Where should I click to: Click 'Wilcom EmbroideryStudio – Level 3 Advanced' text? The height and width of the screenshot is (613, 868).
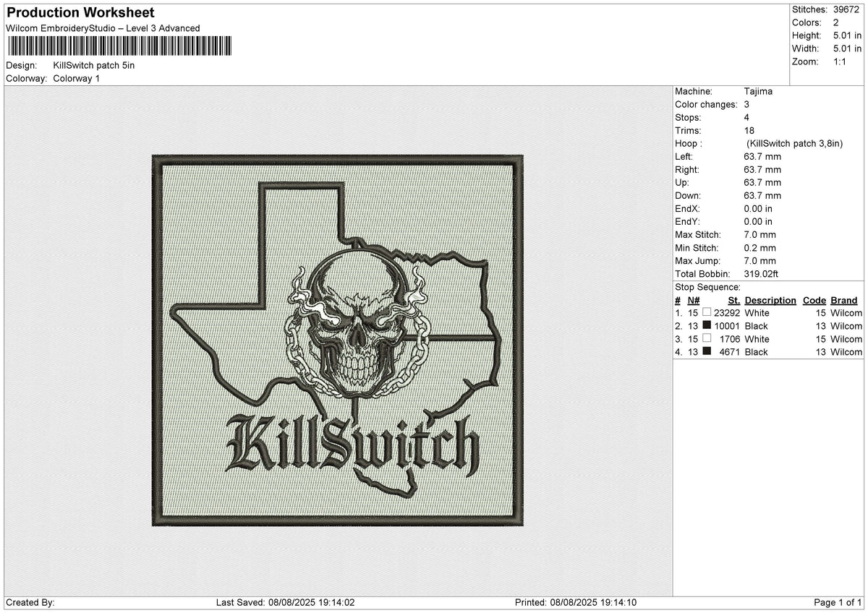point(103,28)
